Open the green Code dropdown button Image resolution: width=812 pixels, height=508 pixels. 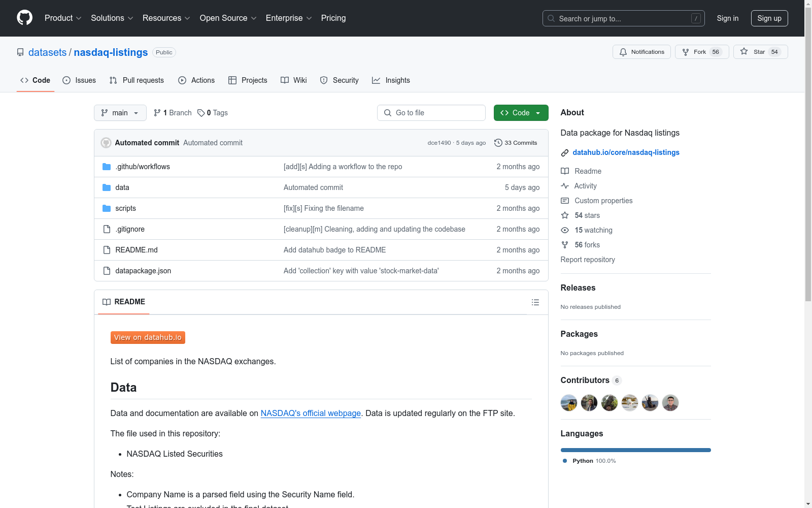(521, 113)
